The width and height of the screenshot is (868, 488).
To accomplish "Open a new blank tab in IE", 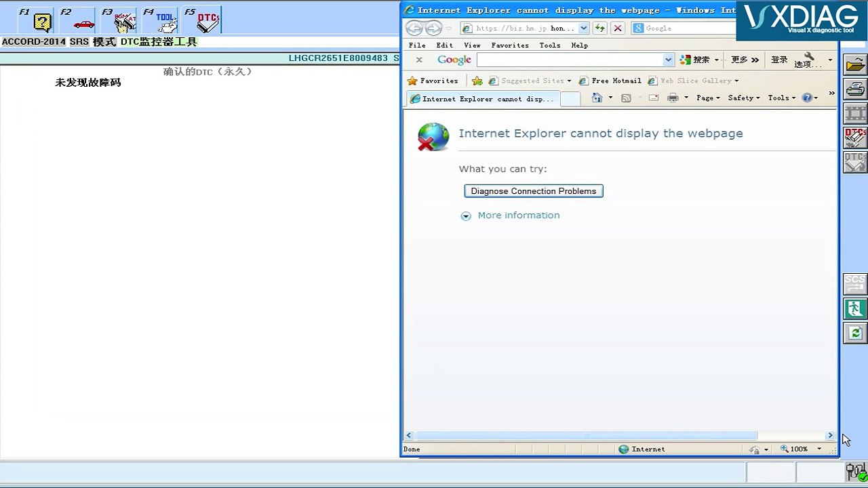I will coord(570,99).
